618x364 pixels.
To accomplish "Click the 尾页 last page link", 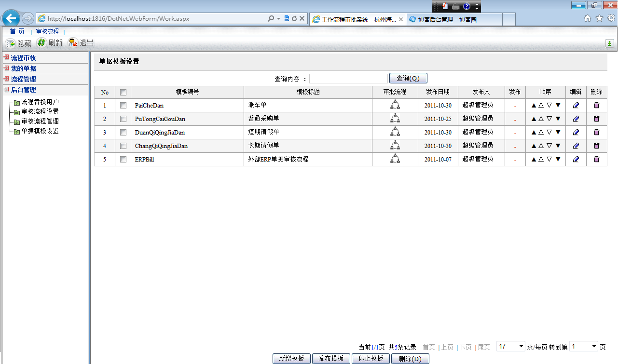I will tap(483, 347).
